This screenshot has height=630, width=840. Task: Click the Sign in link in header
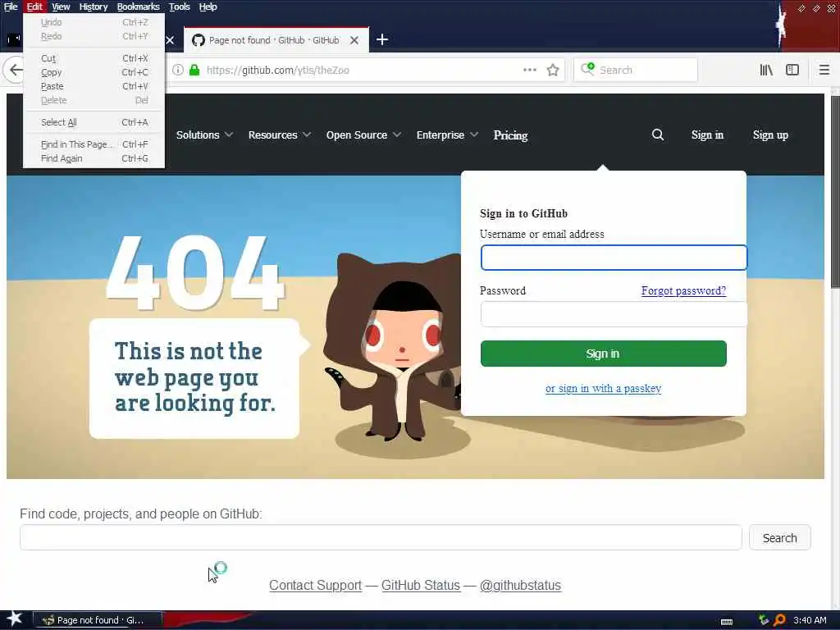[x=707, y=135]
